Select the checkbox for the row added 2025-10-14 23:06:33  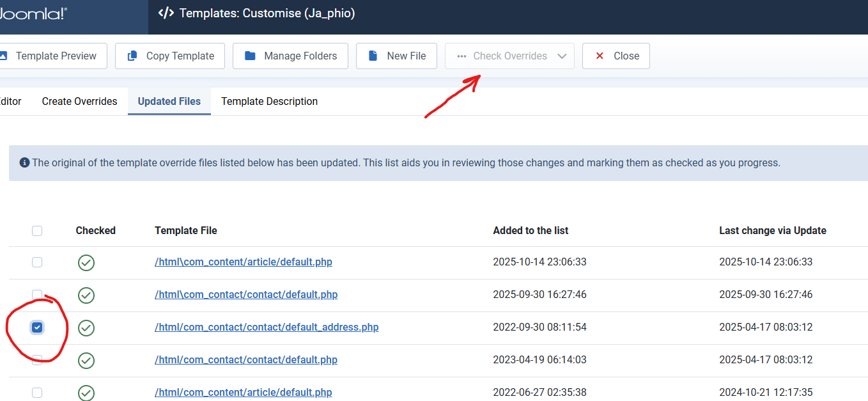(37, 262)
